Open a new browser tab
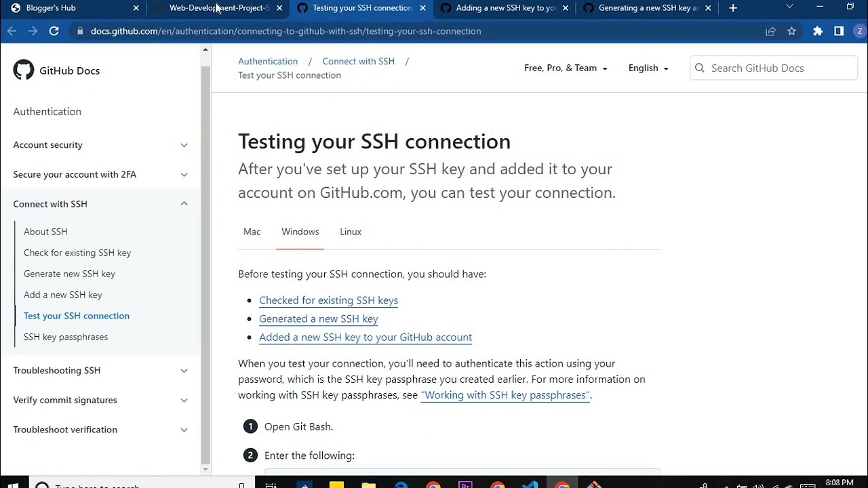The width and height of the screenshot is (868, 488). (733, 8)
